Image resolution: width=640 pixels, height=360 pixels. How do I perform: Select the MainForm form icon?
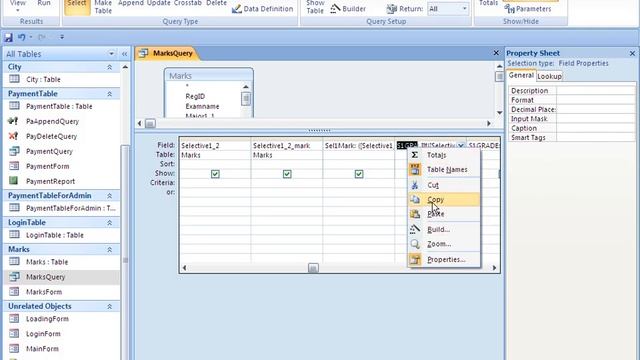pos(14,349)
